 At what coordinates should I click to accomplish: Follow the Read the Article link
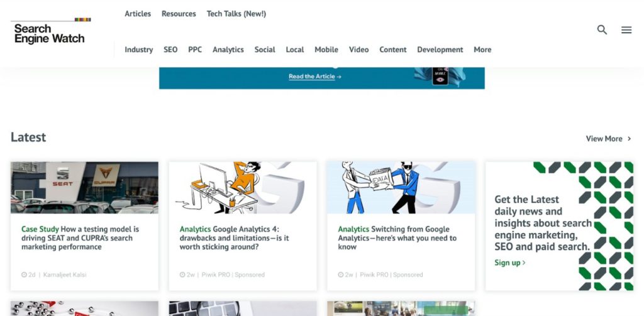(x=314, y=77)
